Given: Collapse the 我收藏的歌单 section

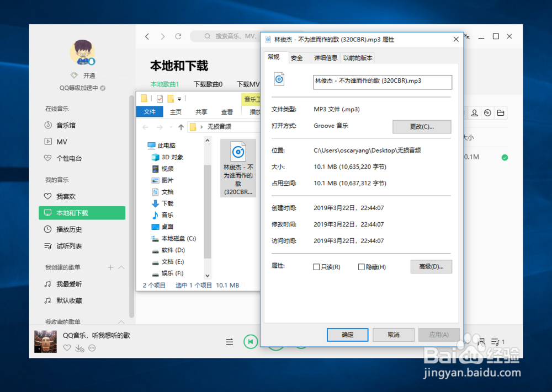Looking at the screenshot, I should 121,321.
